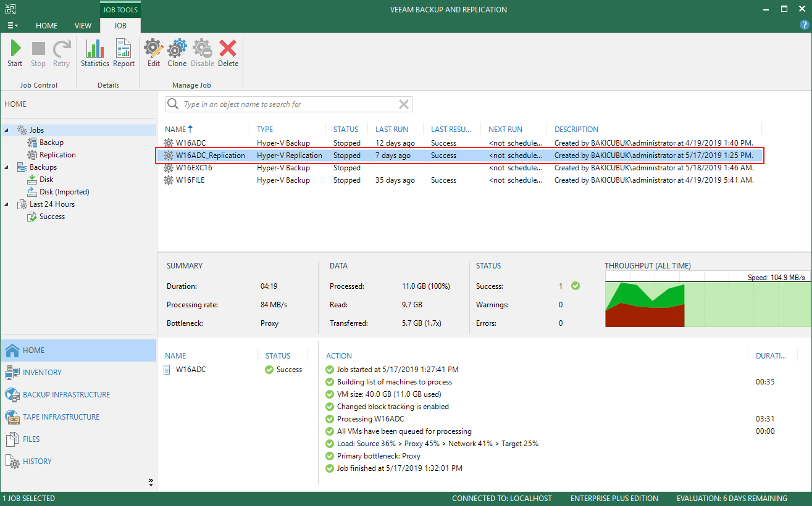Click 'EVALUATION: 6 DAYS REMAINING' status text
812x506 pixels.
click(732, 499)
